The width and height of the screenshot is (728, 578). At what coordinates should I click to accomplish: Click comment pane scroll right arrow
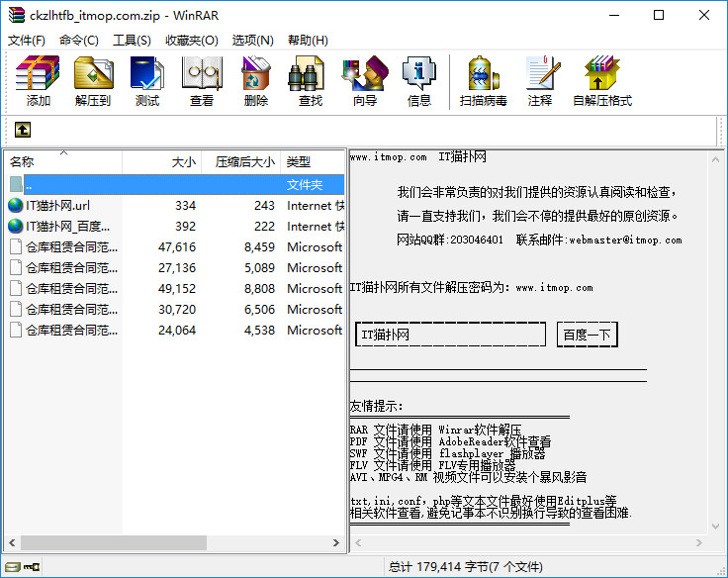(x=698, y=542)
